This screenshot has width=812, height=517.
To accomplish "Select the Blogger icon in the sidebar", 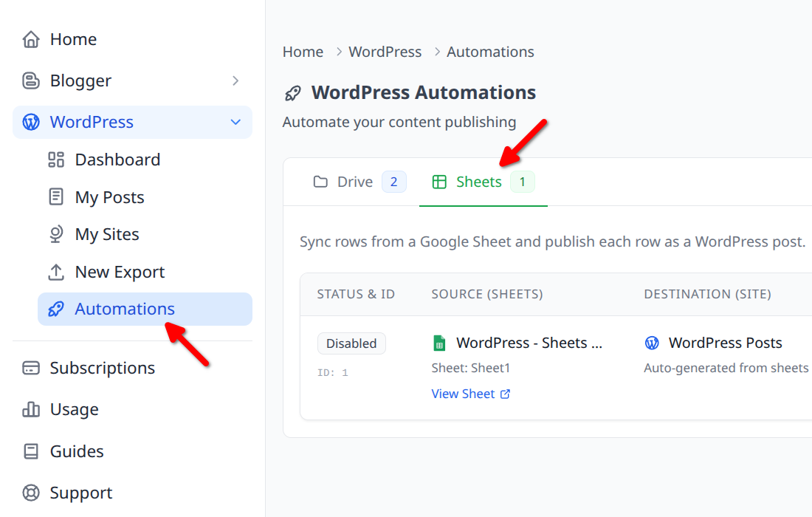I will 31,81.
